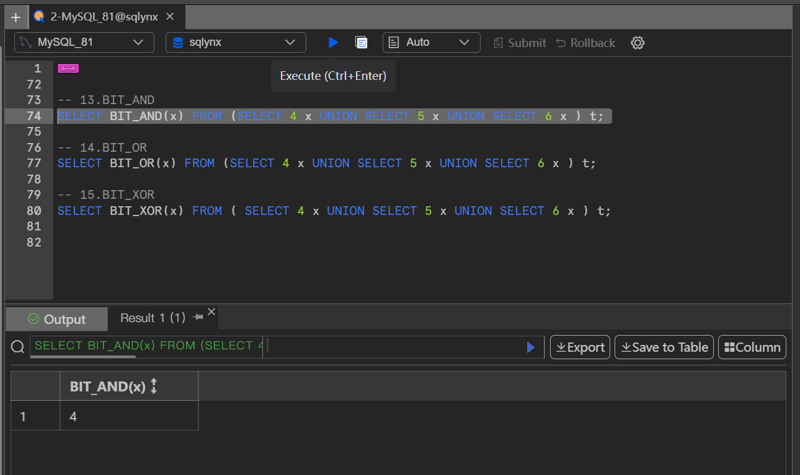Open the MySQL_81 connection dropdown
The image size is (800, 475).
(x=84, y=42)
